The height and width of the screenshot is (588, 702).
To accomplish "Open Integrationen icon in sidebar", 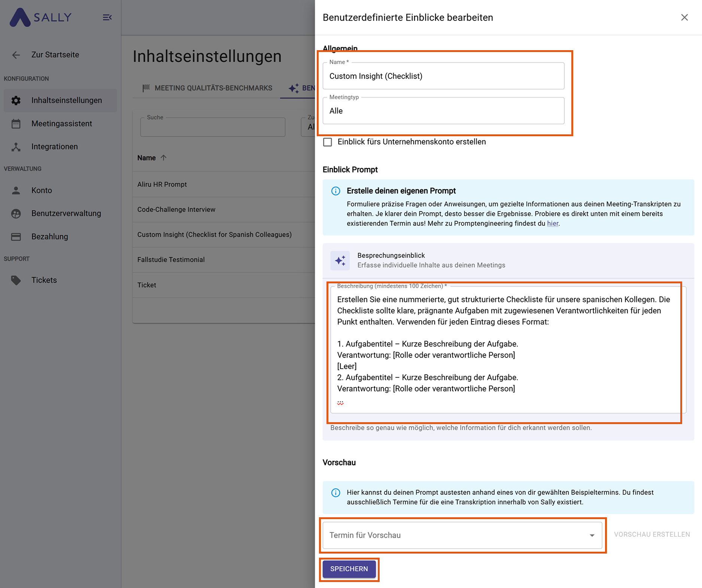I will [x=16, y=147].
